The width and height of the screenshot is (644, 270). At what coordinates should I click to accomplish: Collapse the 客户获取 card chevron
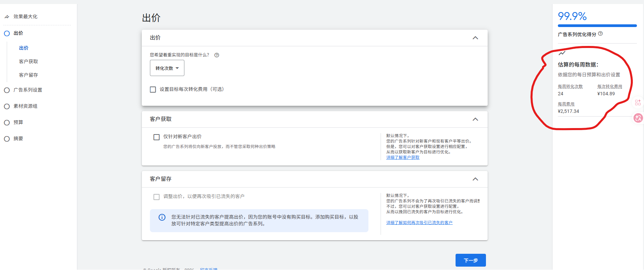click(x=475, y=119)
